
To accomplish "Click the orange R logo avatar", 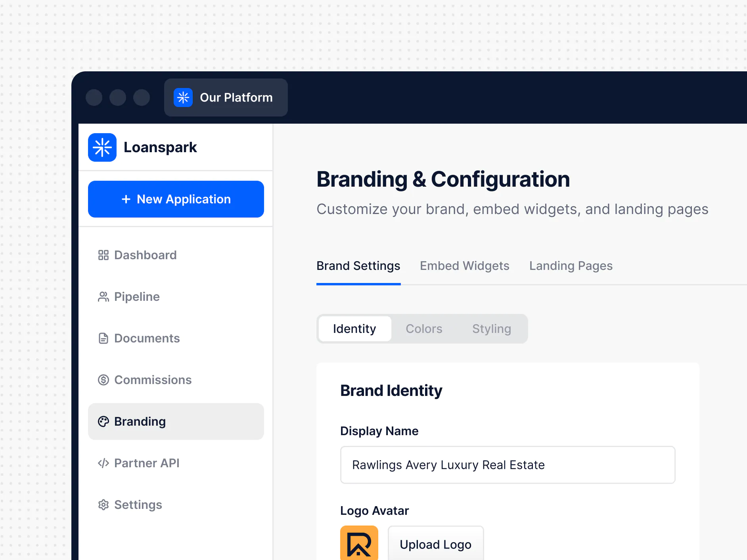I will [x=359, y=543].
